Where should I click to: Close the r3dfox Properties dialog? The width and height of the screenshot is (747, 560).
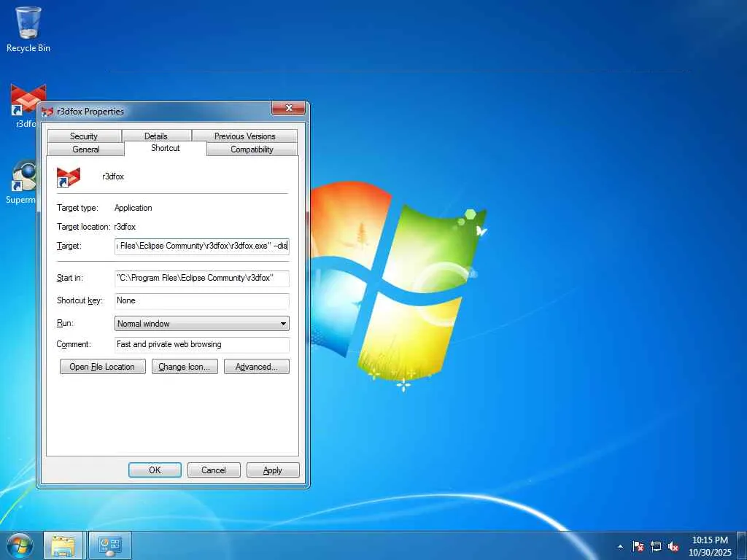288,109
